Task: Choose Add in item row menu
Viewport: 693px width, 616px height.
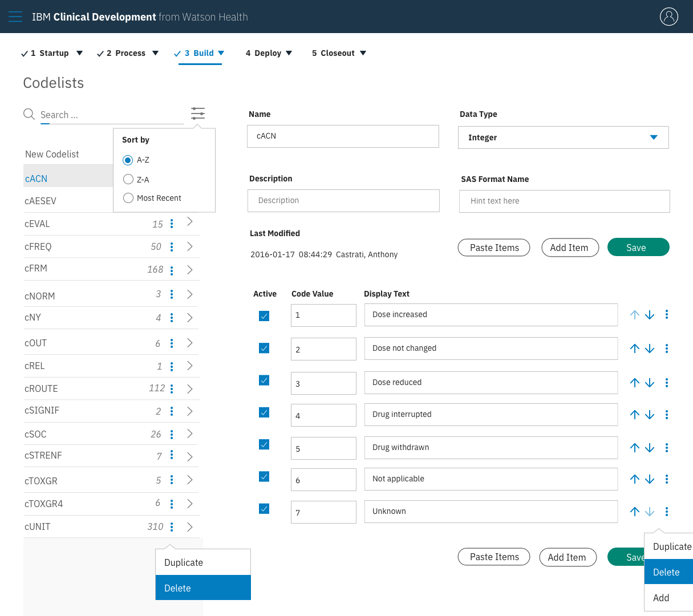Action: [x=668, y=597]
